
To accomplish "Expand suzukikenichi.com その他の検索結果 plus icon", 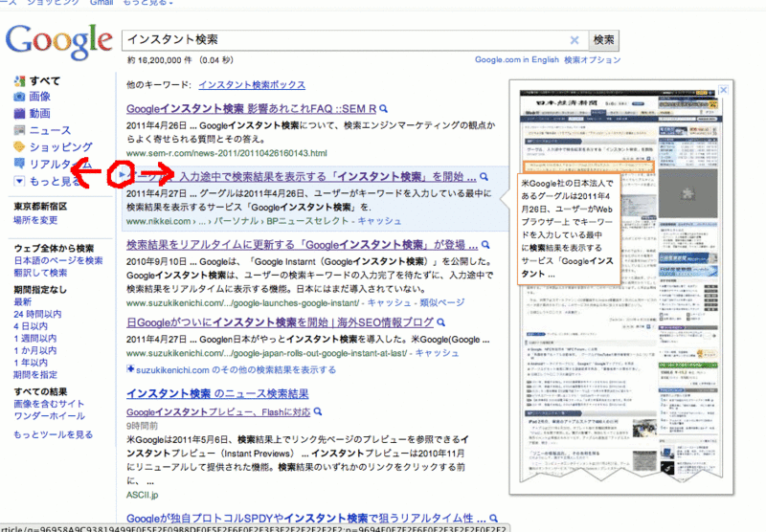I will (130, 369).
